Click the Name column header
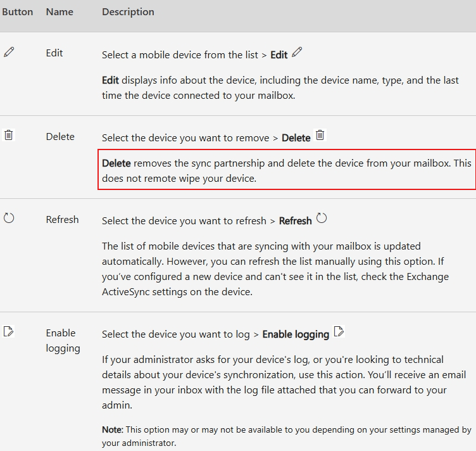 (x=59, y=12)
